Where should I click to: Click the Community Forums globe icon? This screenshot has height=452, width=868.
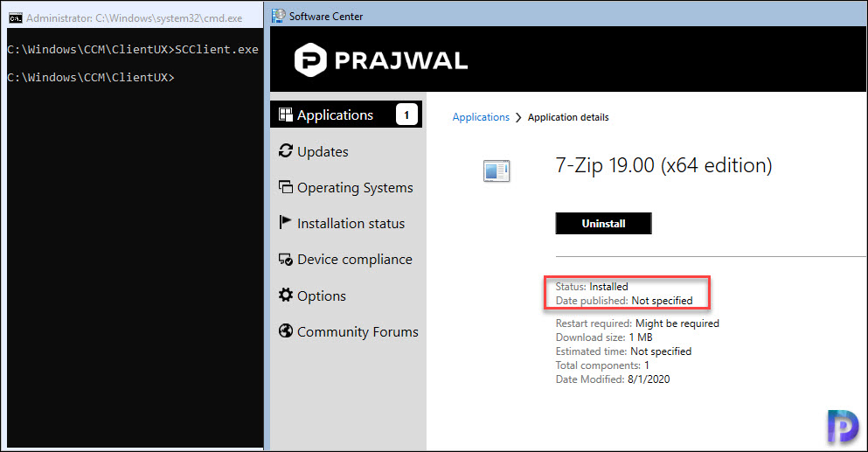286,330
